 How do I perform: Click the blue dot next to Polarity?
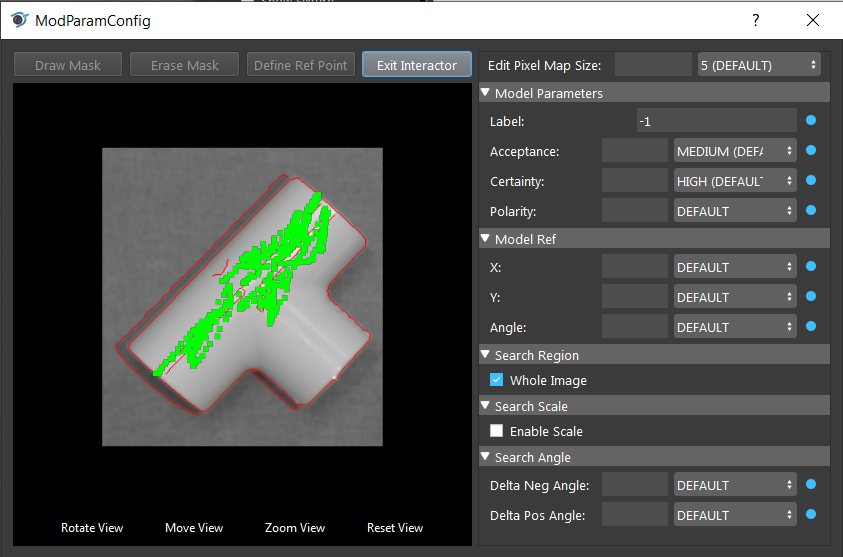811,210
